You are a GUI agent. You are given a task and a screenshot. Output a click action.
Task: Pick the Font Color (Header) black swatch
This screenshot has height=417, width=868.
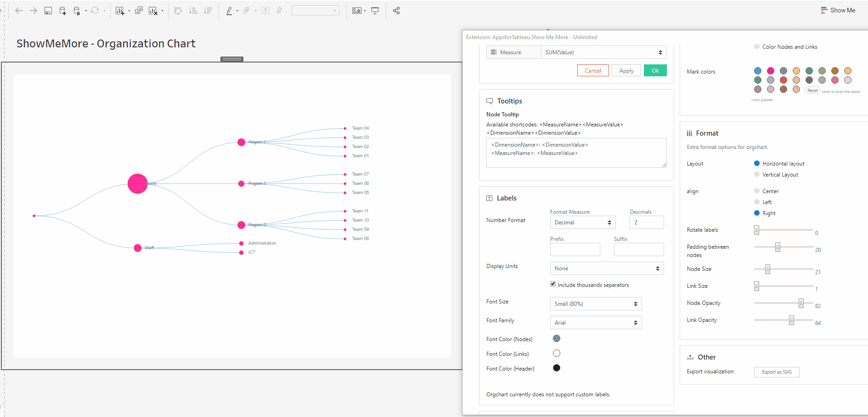[x=557, y=368]
